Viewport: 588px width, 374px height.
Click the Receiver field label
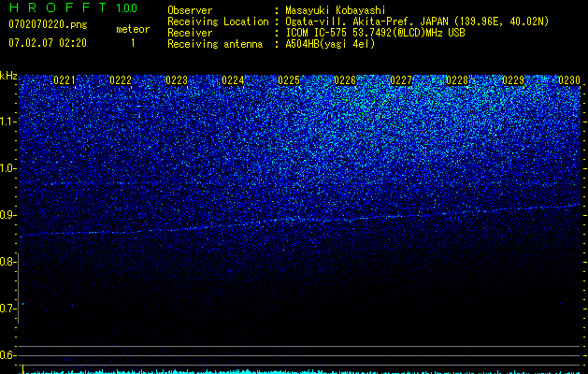point(190,33)
